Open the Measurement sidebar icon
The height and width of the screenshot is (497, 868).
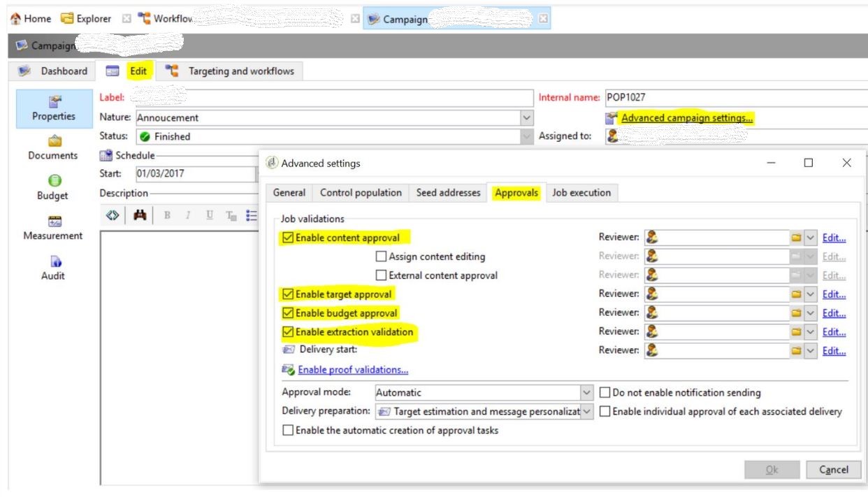pos(52,221)
